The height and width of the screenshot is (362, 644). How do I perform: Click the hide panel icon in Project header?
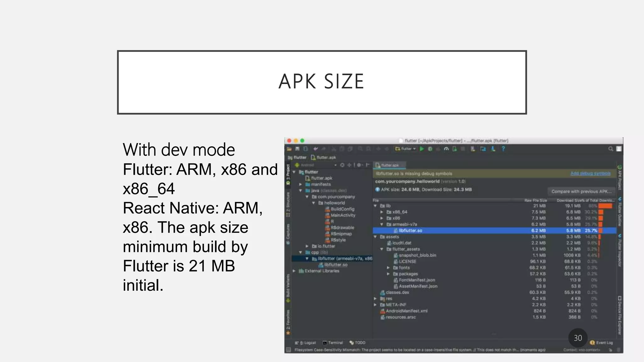(367, 165)
